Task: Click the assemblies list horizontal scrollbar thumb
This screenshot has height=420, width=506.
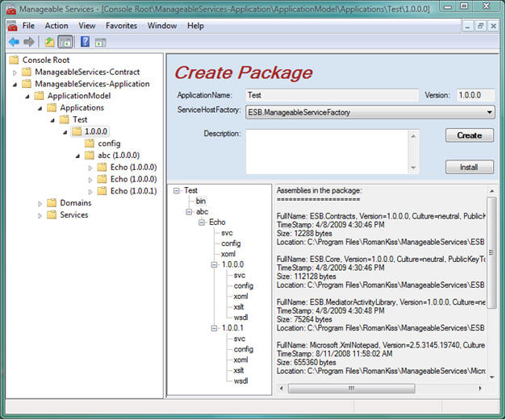Action: point(351,389)
